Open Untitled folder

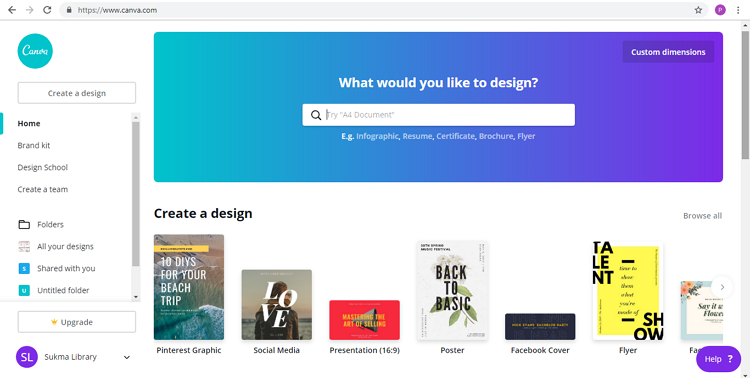(63, 290)
